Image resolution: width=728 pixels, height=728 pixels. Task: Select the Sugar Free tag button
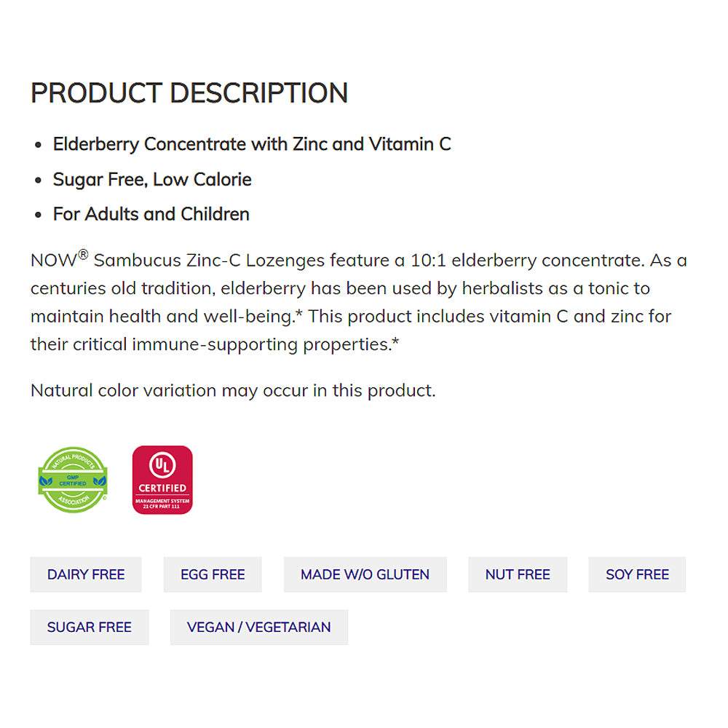[x=90, y=627]
